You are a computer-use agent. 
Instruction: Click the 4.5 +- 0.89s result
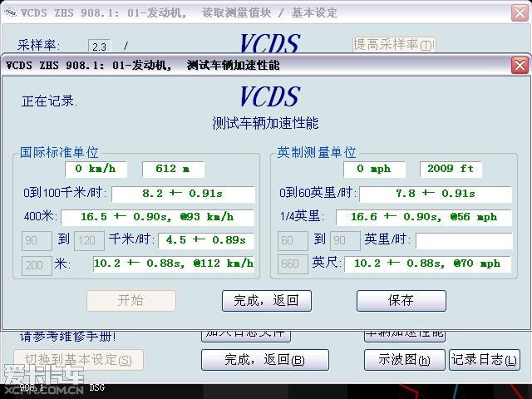coord(206,241)
